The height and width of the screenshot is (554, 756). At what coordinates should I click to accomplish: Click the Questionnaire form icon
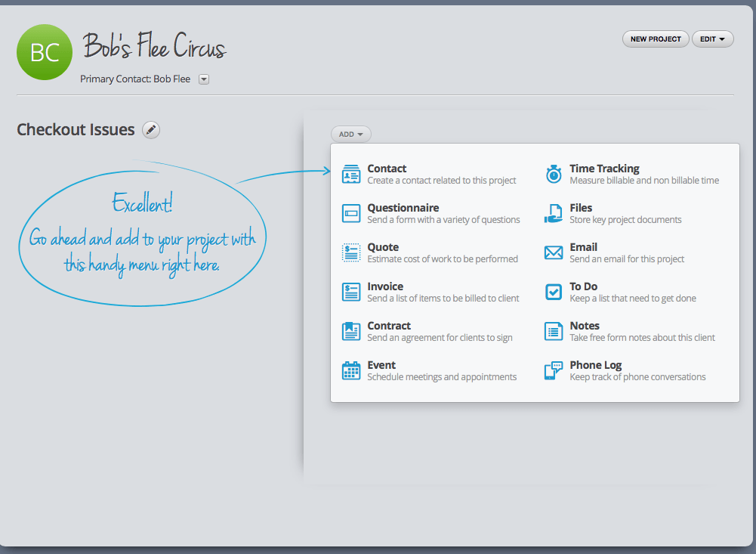point(350,213)
